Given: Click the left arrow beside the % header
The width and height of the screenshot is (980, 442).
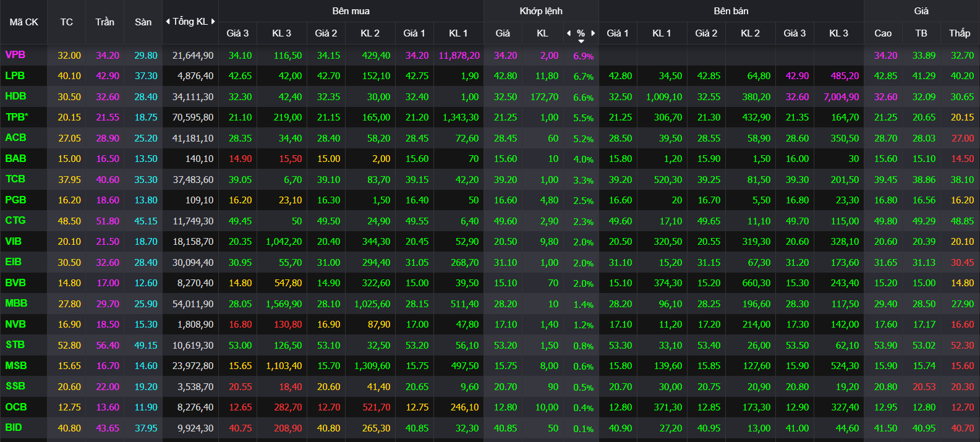Looking at the screenshot, I should point(569,33).
